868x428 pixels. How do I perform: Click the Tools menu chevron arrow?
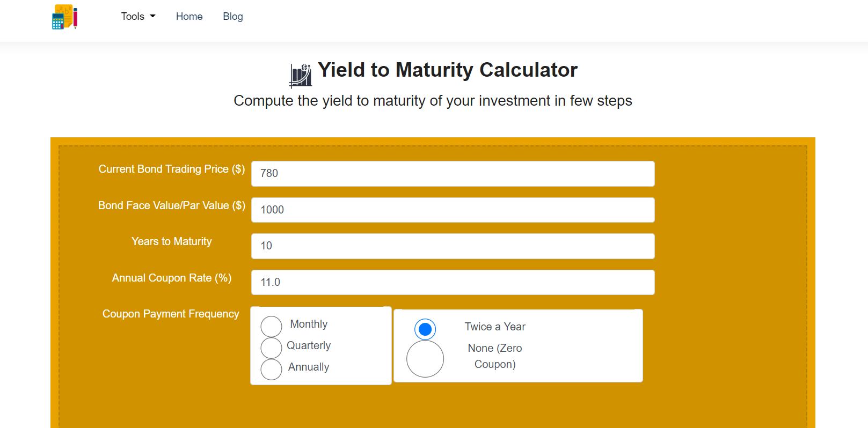tap(153, 17)
